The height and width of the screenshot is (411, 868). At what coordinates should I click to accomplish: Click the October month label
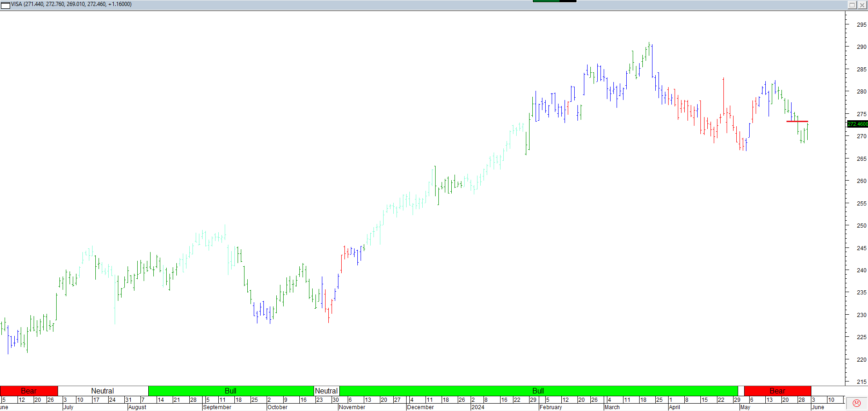coord(277,407)
